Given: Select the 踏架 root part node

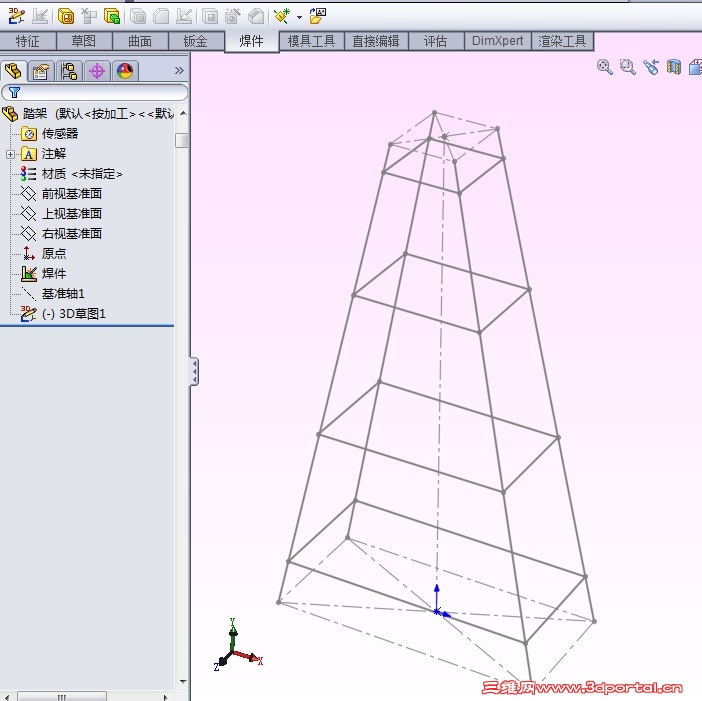Looking at the screenshot, I should click(88, 113).
